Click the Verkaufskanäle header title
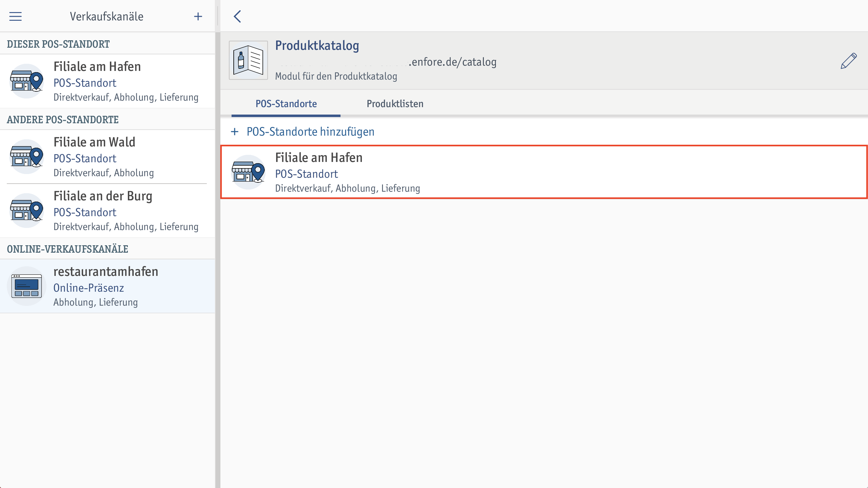 coord(106,16)
